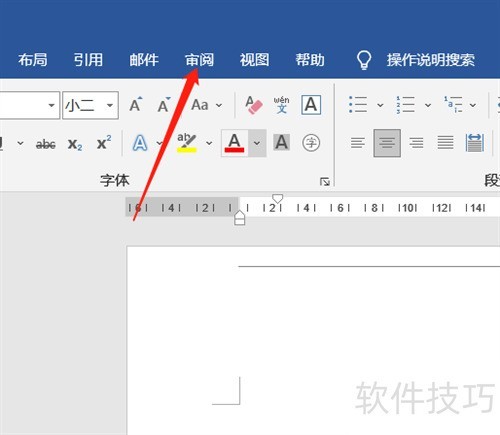Screen dimensions: 500x435
Task: Click the Enclose Characters circle icon
Action: (x=311, y=143)
